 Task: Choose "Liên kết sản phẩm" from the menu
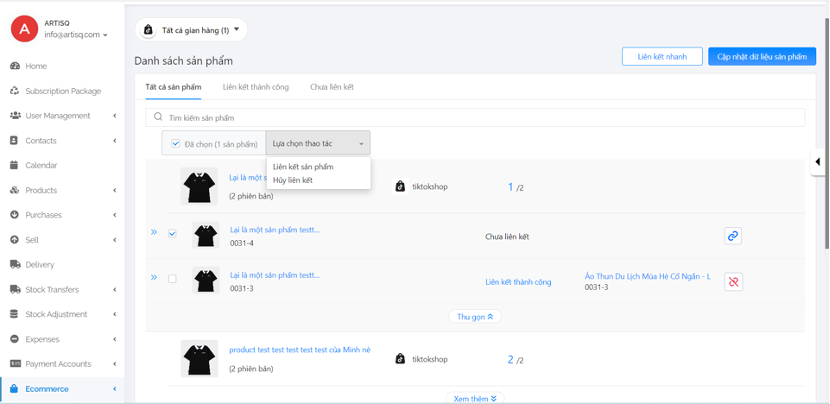(x=303, y=166)
